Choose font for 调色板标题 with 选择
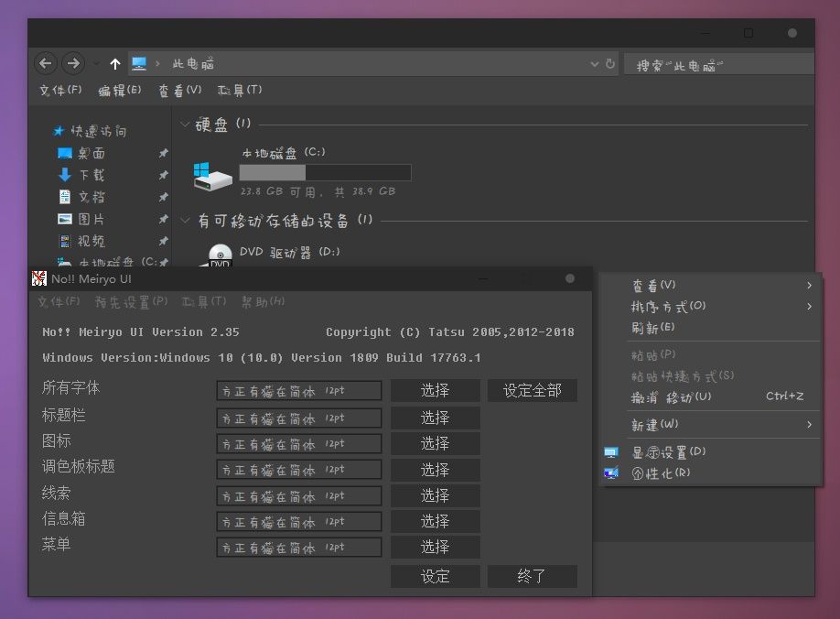 coord(435,470)
